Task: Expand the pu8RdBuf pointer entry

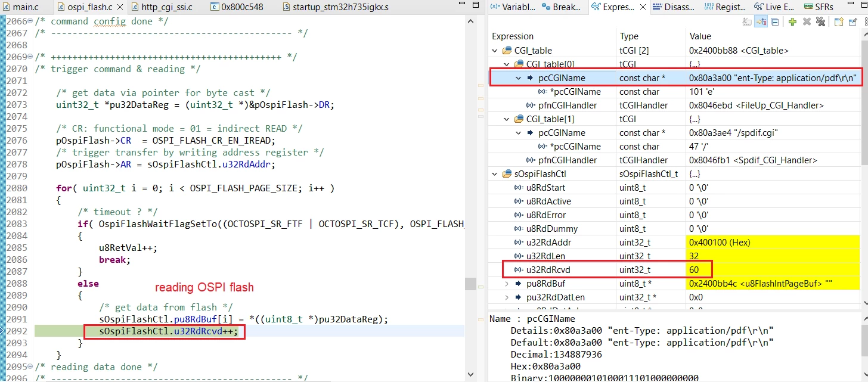Action: tap(507, 284)
